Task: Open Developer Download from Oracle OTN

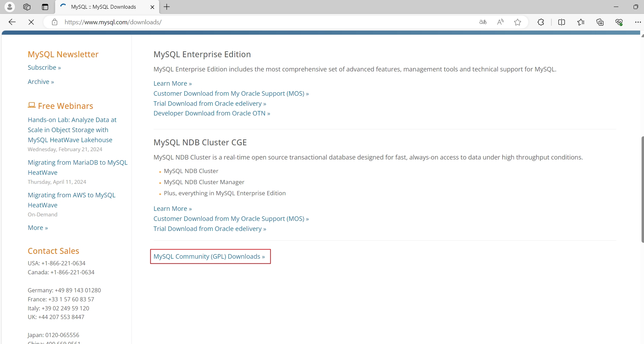Action: pos(212,113)
